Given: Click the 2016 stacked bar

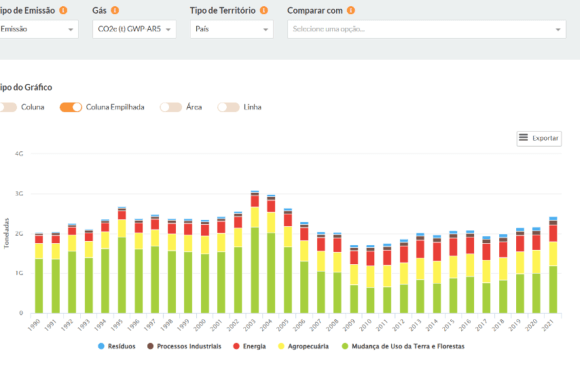Looking at the screenshot, I should (x=470, y=272).
